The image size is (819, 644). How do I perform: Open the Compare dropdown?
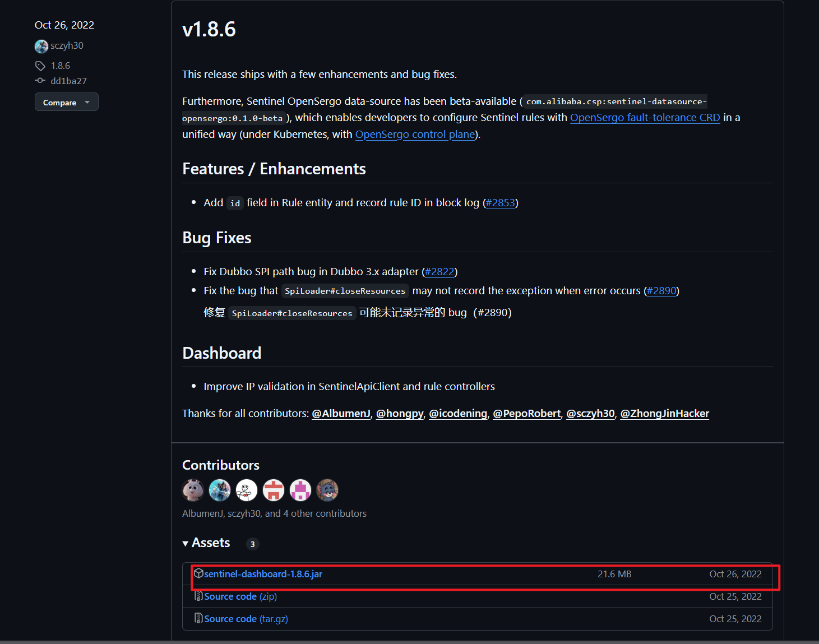pos(67,102)
